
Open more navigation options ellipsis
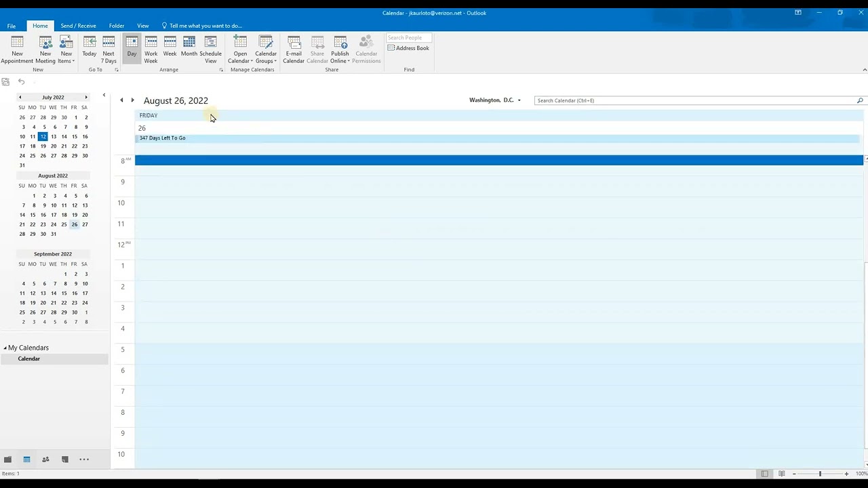(84, 460)
